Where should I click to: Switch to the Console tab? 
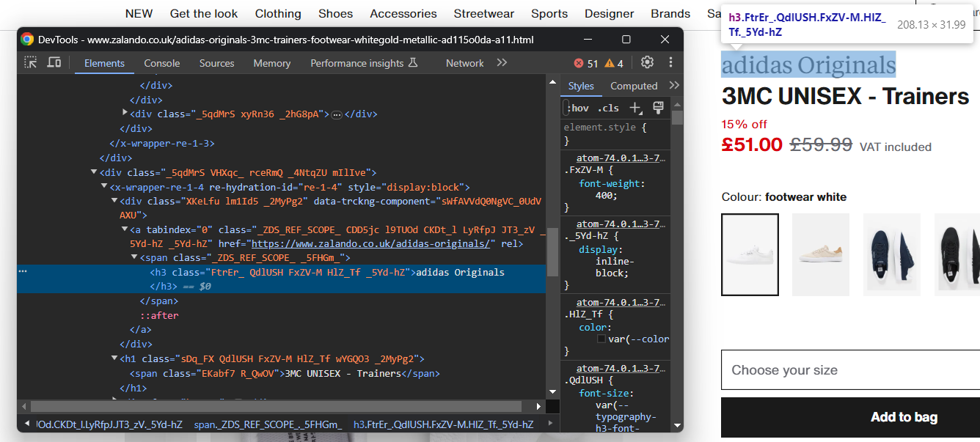click(161, 64)
